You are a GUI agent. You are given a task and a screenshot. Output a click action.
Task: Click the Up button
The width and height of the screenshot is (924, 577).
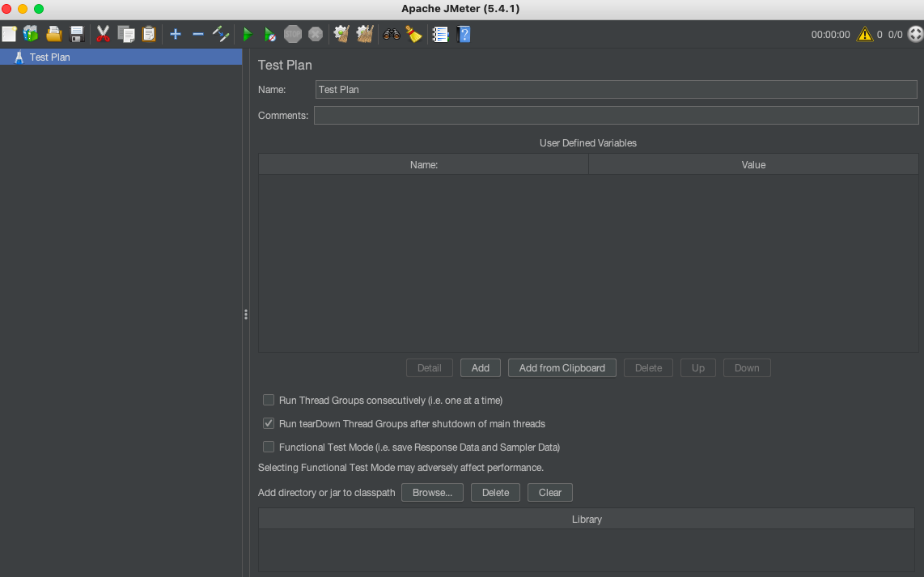(698, 367)
